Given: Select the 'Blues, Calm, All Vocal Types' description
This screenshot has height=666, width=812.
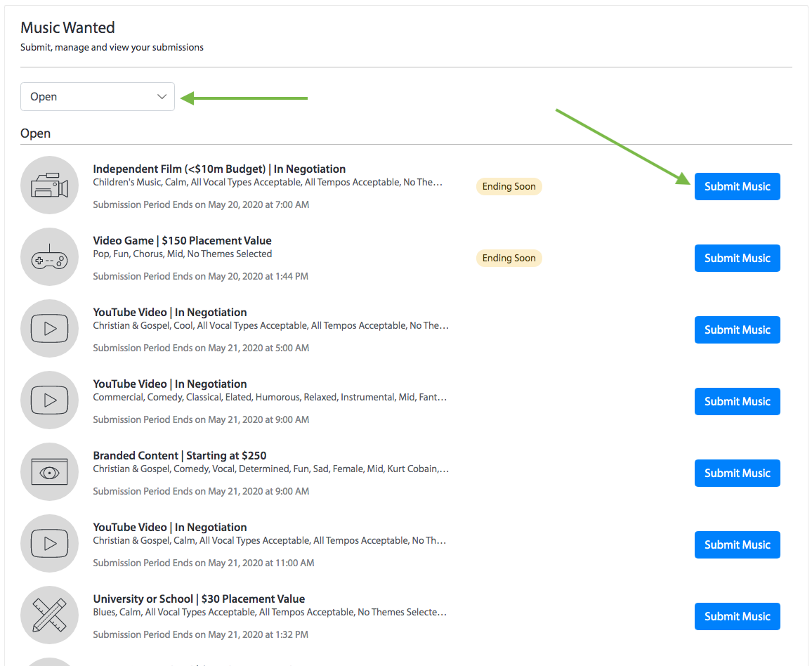Looking at the screenshot, I should click(270, 612).
